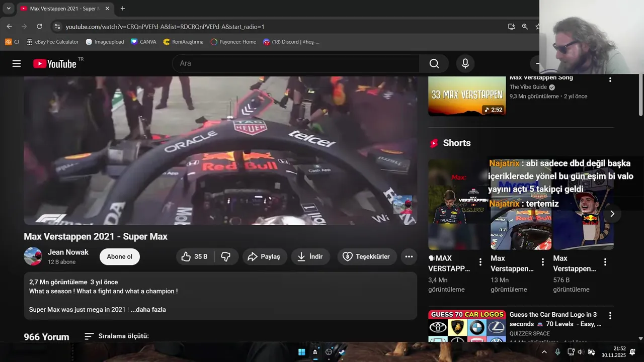
Task: Close the Max Verstappen 2021 tab
Action: (108, 9)
